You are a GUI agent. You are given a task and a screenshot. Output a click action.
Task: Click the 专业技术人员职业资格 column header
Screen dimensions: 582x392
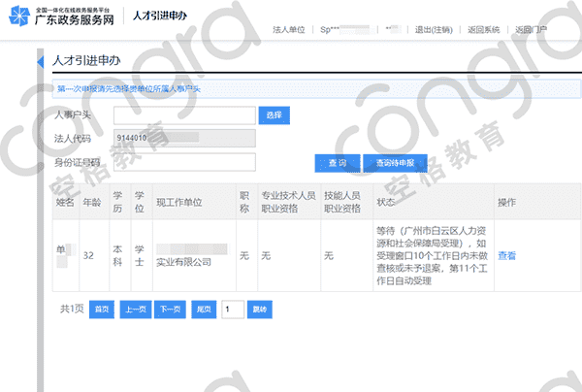point(288,202)
